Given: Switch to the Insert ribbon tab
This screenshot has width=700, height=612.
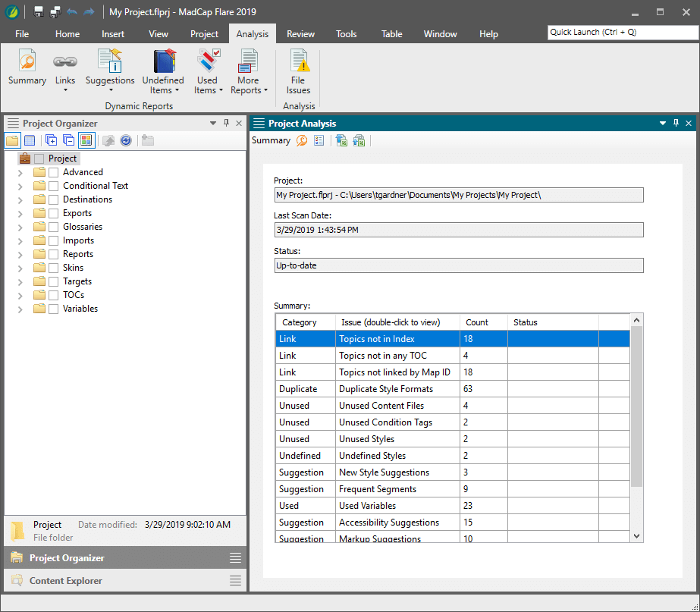Looking at the screenshot, I should pos(113,34).
